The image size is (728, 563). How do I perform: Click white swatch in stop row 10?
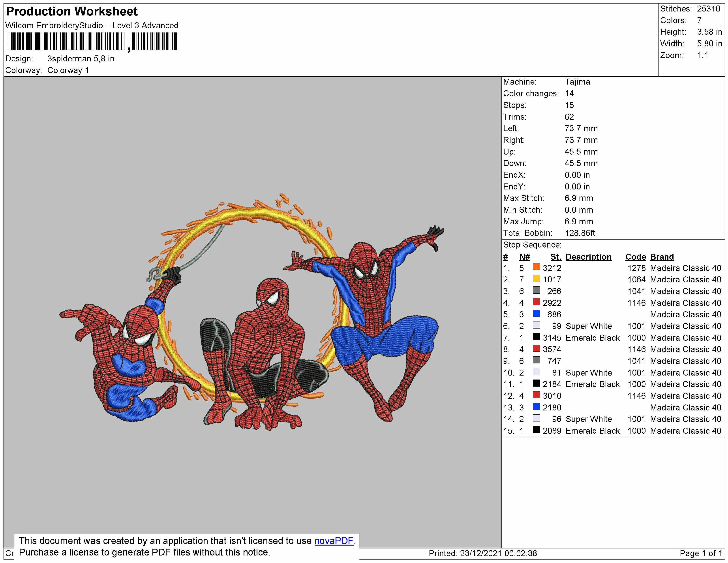536,372
